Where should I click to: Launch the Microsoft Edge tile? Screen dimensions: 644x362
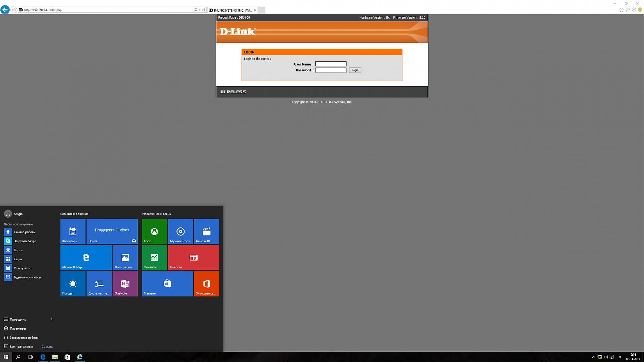tap(86, 257)
